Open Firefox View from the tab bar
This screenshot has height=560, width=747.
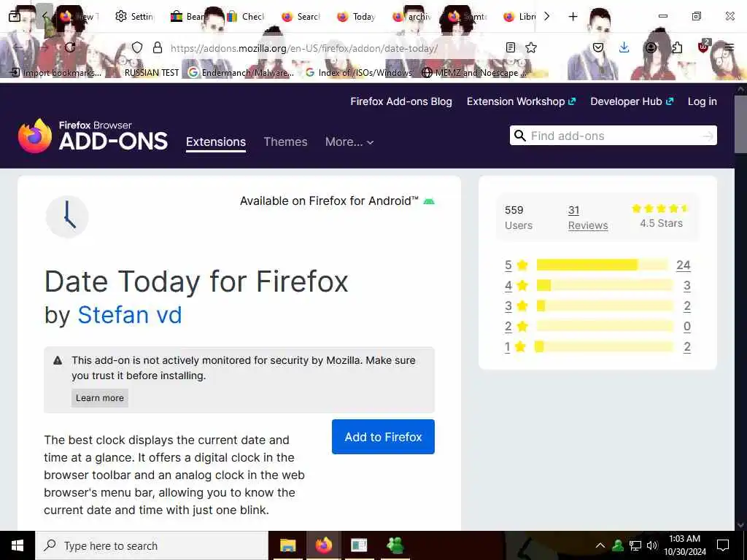pyautogui.click(x=15, y=16)
